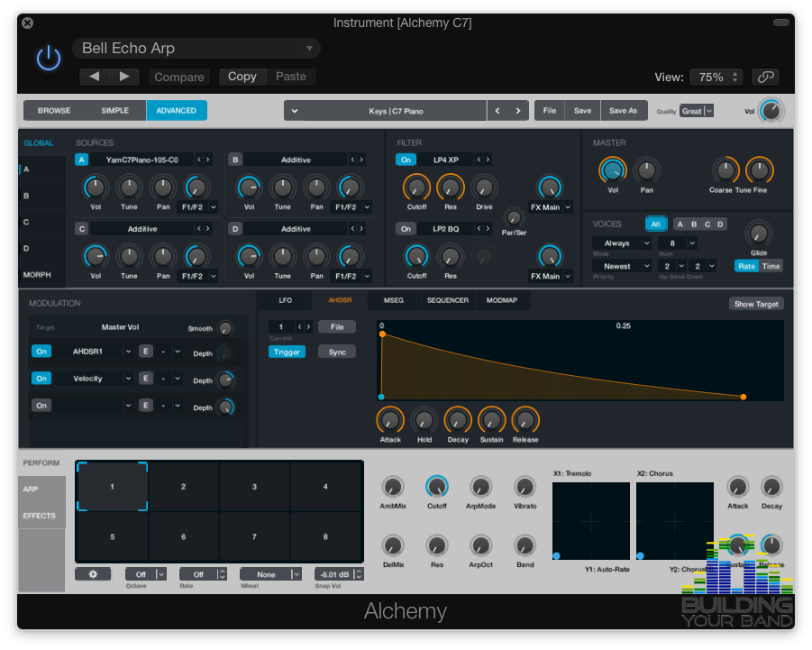The image size is (812, 650).
Task: Click the Master Vol knob
Action: coord(613,170)
